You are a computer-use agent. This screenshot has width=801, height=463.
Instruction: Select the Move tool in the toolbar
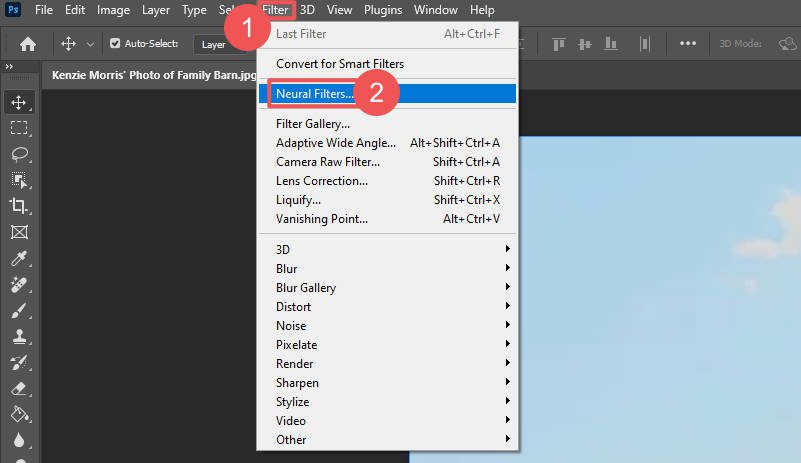click(19, 103)
